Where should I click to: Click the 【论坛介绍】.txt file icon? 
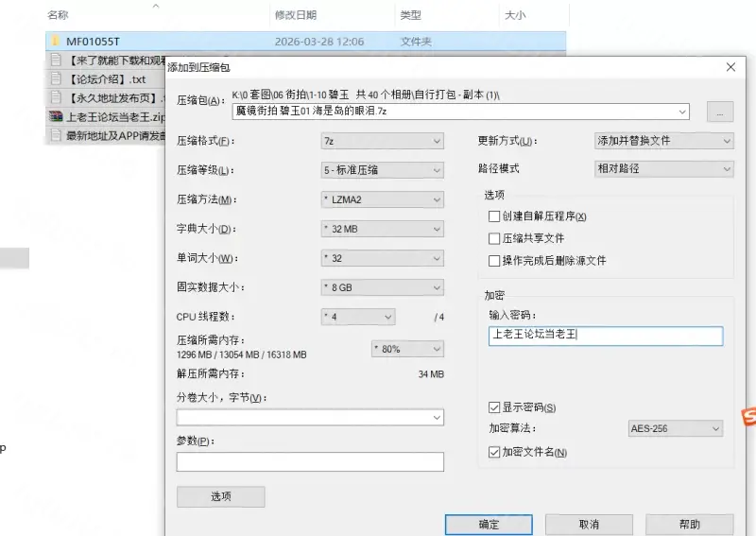pos(56,78)
